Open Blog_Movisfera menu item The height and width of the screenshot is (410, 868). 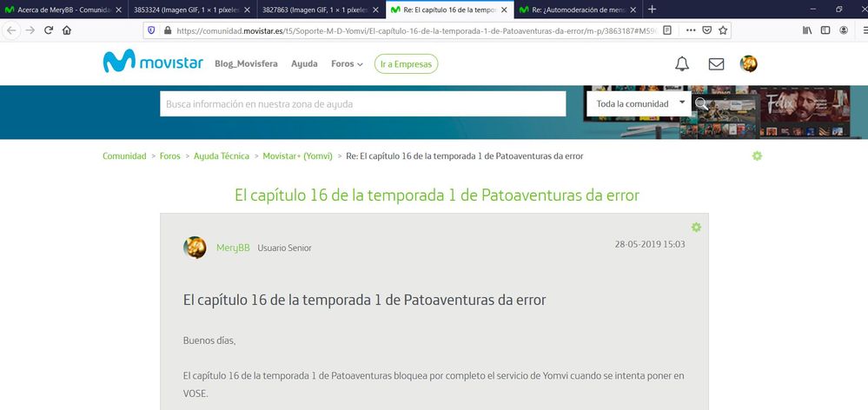click(247, 63)
